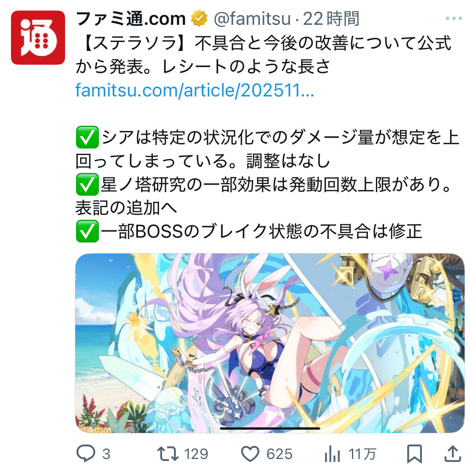Open the @famitsu handle
This screenshot has width=476, height=472.
(x=252, y=19)
